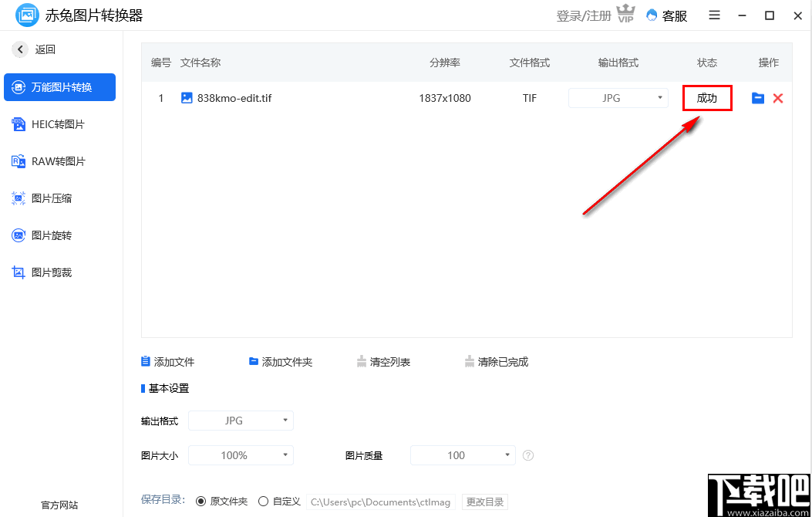The width and height of the screenshot is (812, 517).
Task: Click inside the save path field
Action: (379, 502)
